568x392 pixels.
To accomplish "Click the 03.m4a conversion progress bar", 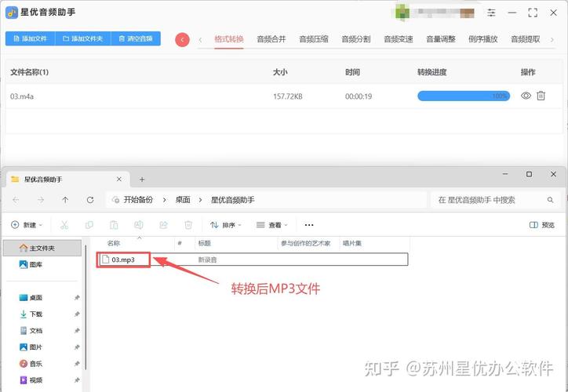I will pos(464,96).
